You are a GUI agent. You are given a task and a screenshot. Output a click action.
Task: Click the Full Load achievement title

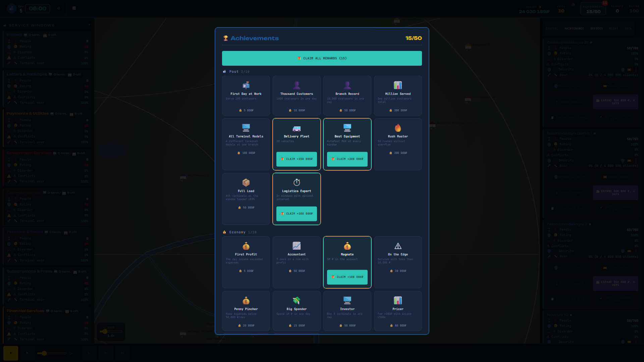(x=246, y=191)
